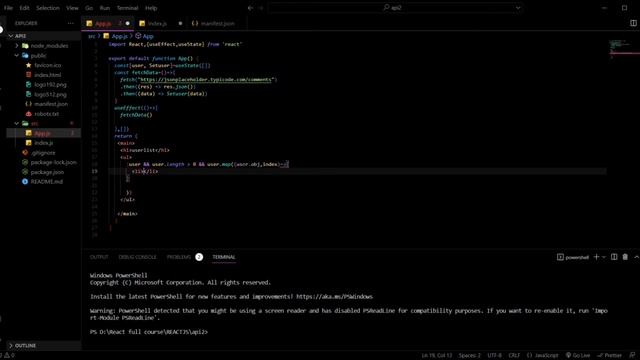Click the problems warning count in status bar
Screen dimensions: 640x360
(8, 356)
